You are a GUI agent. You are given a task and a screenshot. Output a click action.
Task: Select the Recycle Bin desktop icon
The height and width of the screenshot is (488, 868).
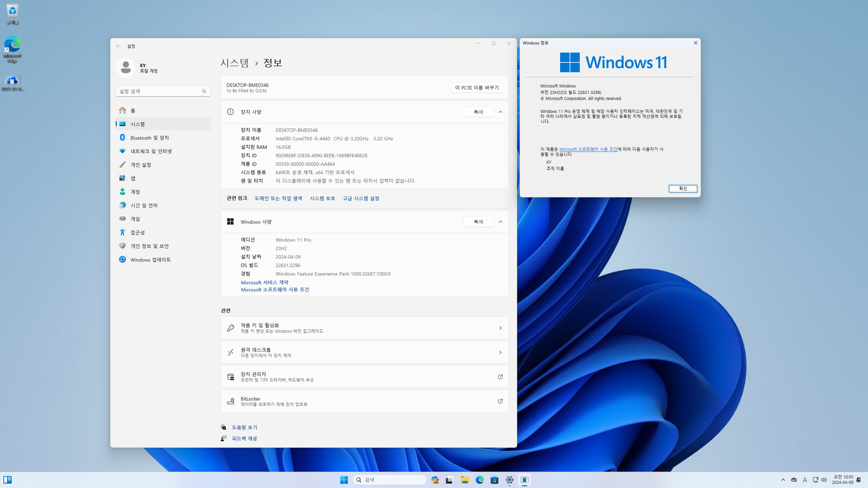13,15
